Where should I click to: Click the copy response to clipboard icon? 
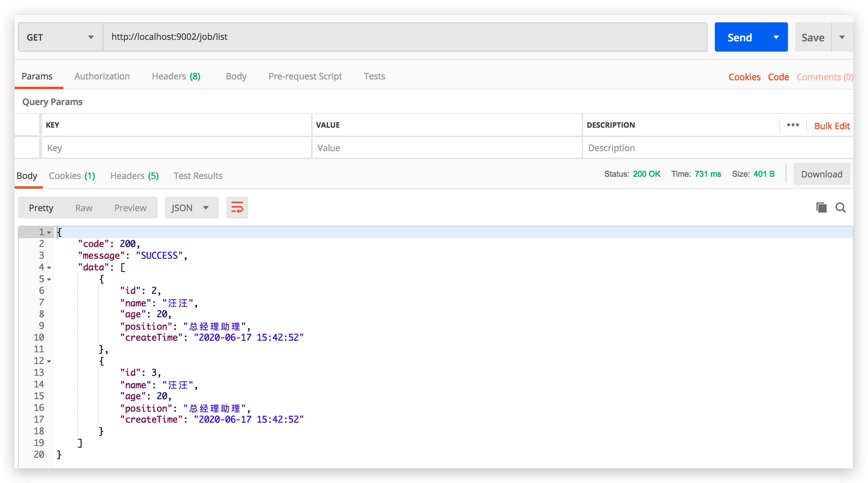pyautogui.click(x=821, y=207)
